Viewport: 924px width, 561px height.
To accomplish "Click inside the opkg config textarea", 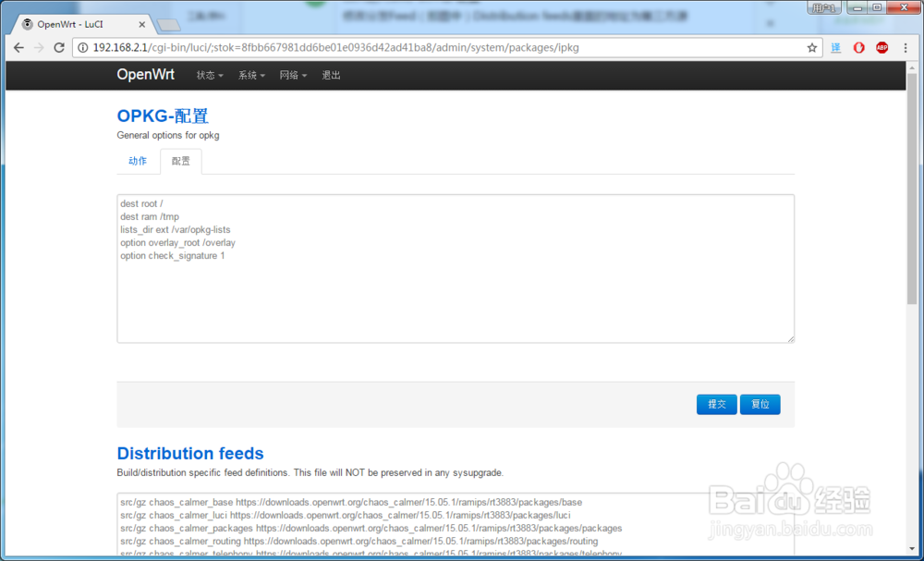I will (x=456, y=269).
